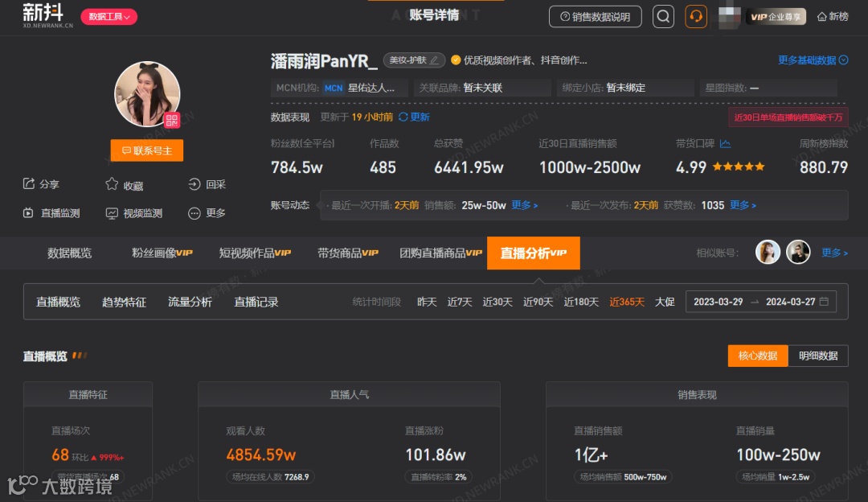868x502 pixels.
Task: Select 近90天 time range
Action: (x=538, y=302)
